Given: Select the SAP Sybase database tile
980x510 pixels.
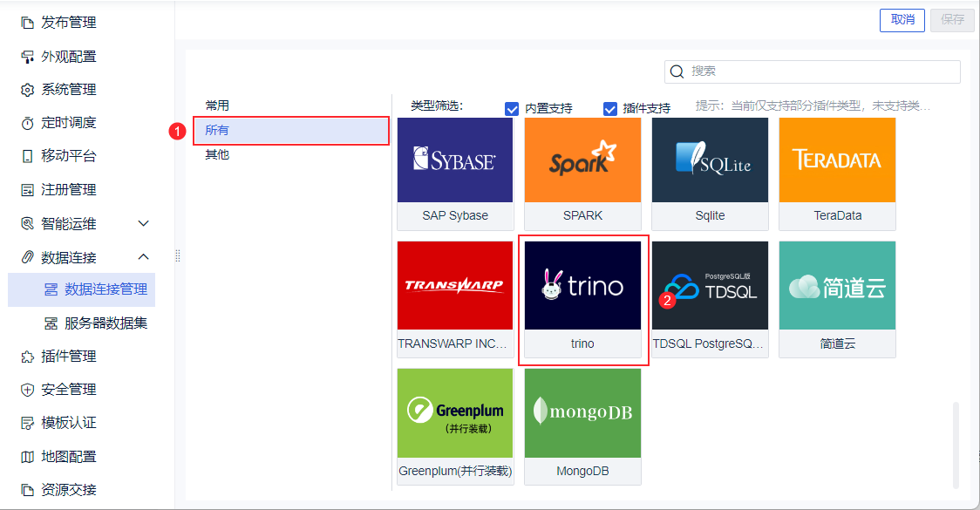Looking at the screenshot, I should point(455,173).
